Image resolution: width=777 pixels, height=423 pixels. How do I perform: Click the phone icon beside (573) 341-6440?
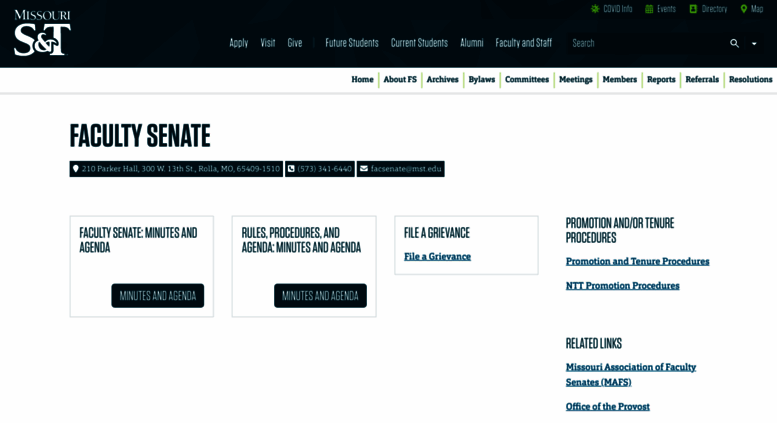tap(291, 168)
